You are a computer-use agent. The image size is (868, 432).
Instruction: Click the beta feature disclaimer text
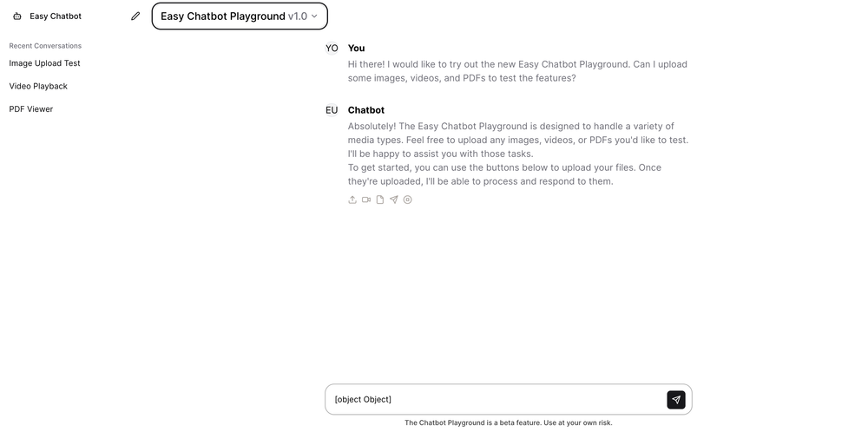pos(508,422)
